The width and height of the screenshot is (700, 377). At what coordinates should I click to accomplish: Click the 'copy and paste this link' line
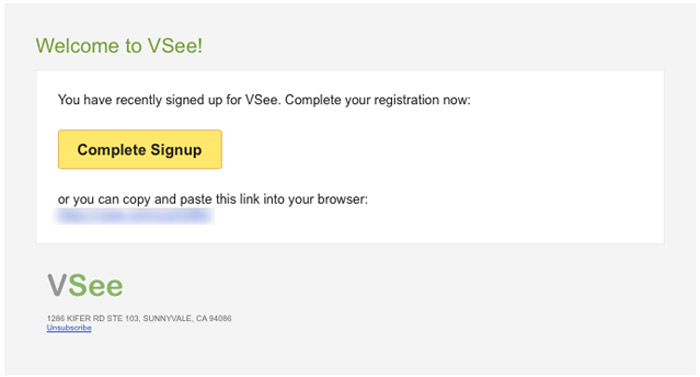[213, 199]
